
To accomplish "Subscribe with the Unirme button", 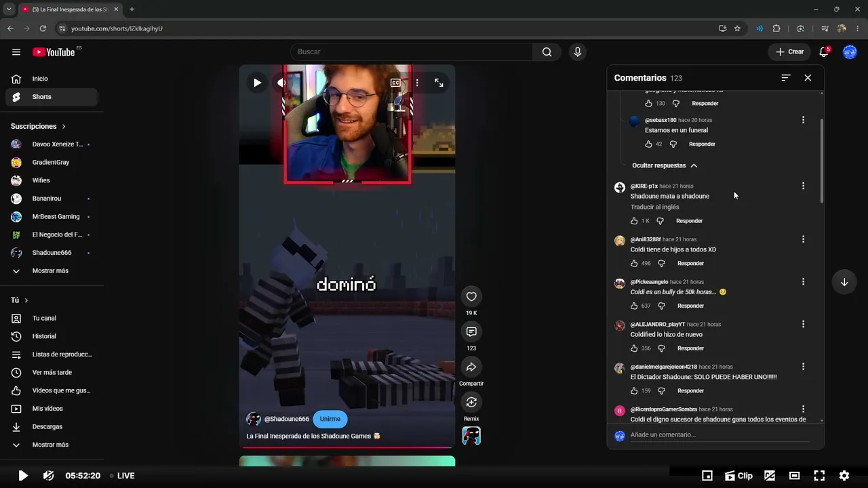I will 330,419.
